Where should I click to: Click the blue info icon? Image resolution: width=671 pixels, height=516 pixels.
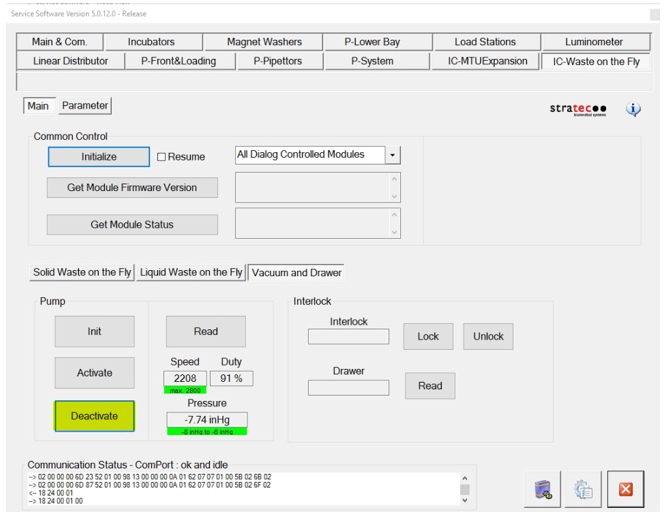633,109
